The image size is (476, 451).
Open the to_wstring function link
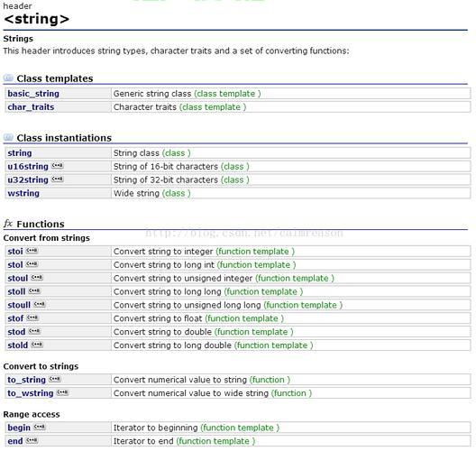click(x=31, y=393)
